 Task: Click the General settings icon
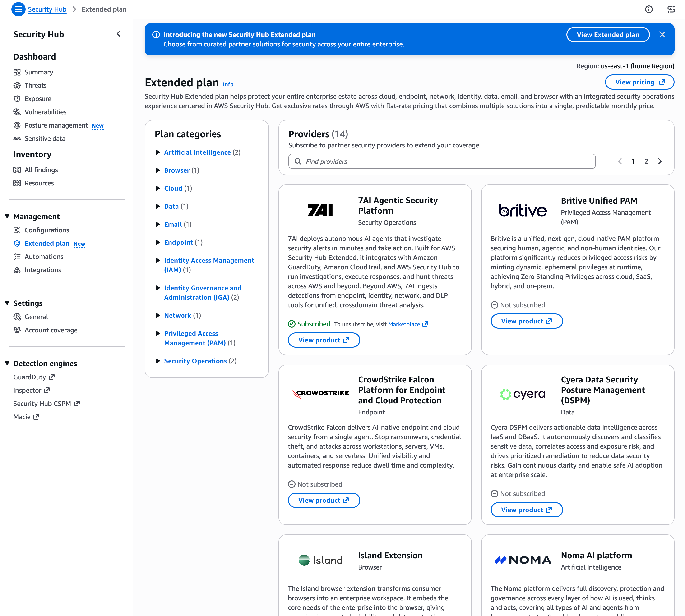(17, 317)
